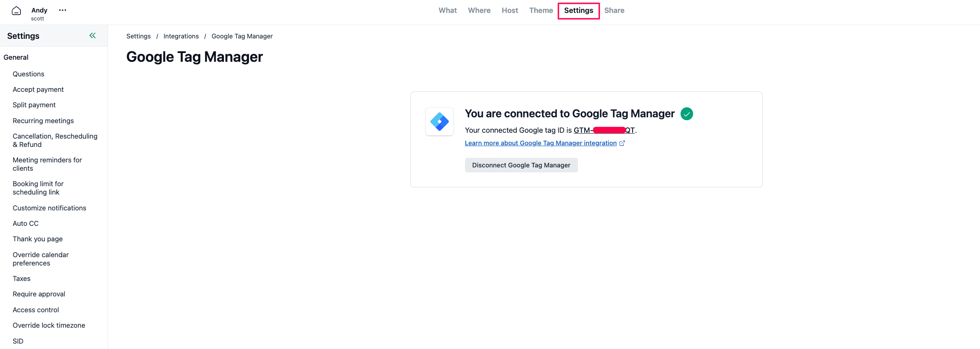The image size is (980, 349).
Task: Click Disconnect Google Tag Manager button
Action: [521, 165]
